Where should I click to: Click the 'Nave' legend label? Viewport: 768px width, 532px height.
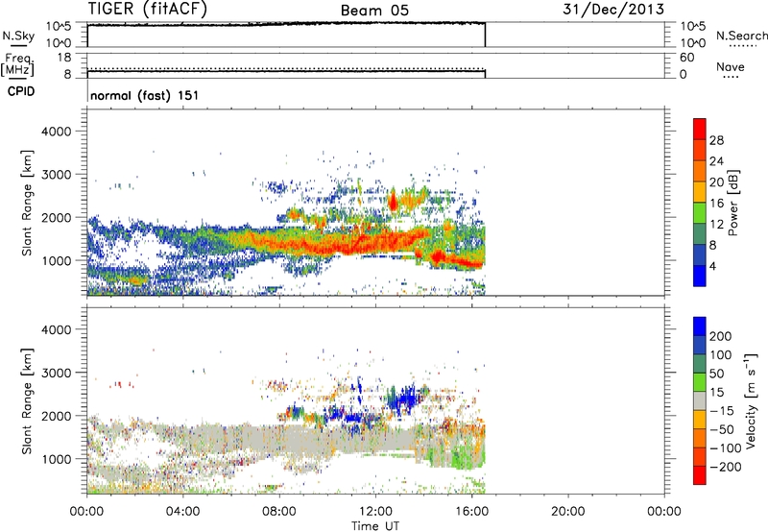pyautogui.click(x=731, y=66)
